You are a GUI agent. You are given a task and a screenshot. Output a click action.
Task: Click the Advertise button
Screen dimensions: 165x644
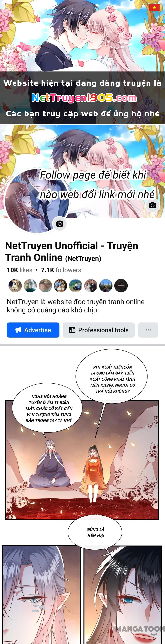33,330
